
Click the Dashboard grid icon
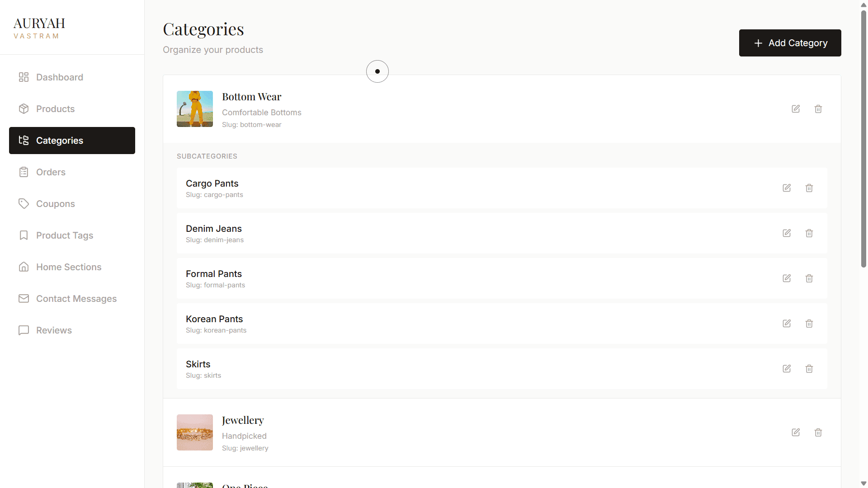click(x=24, y=77)
